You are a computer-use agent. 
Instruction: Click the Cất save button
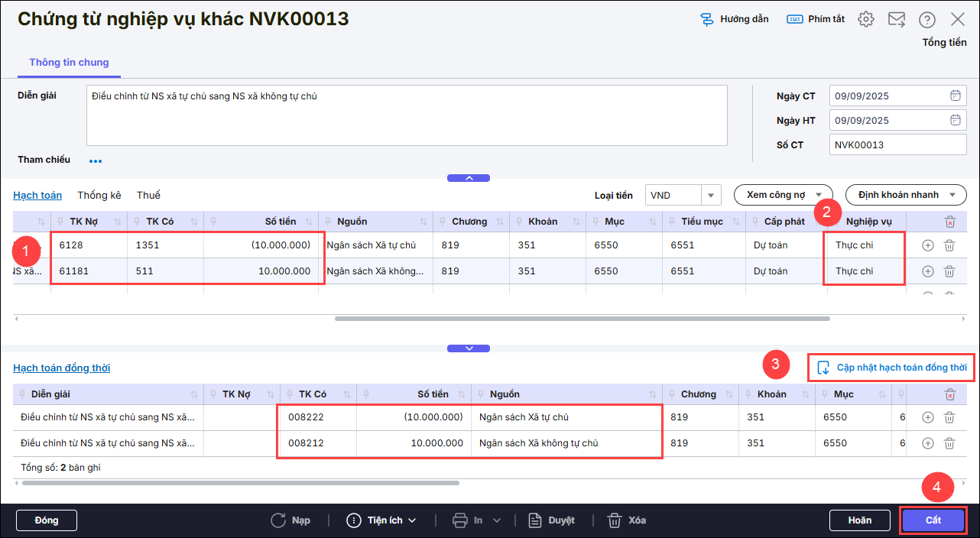[x=933, y=520]
